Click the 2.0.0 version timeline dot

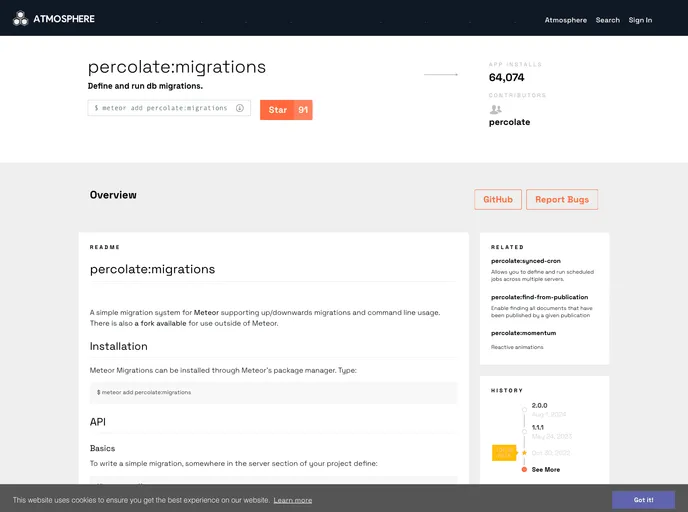[x=524, y=410]
